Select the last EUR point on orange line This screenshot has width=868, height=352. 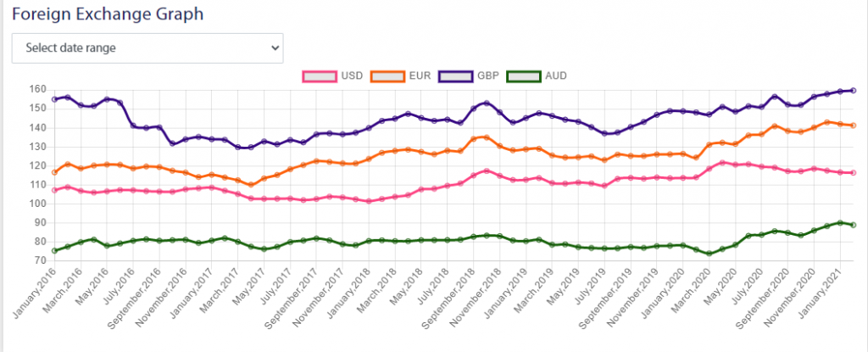click(853, 126)
